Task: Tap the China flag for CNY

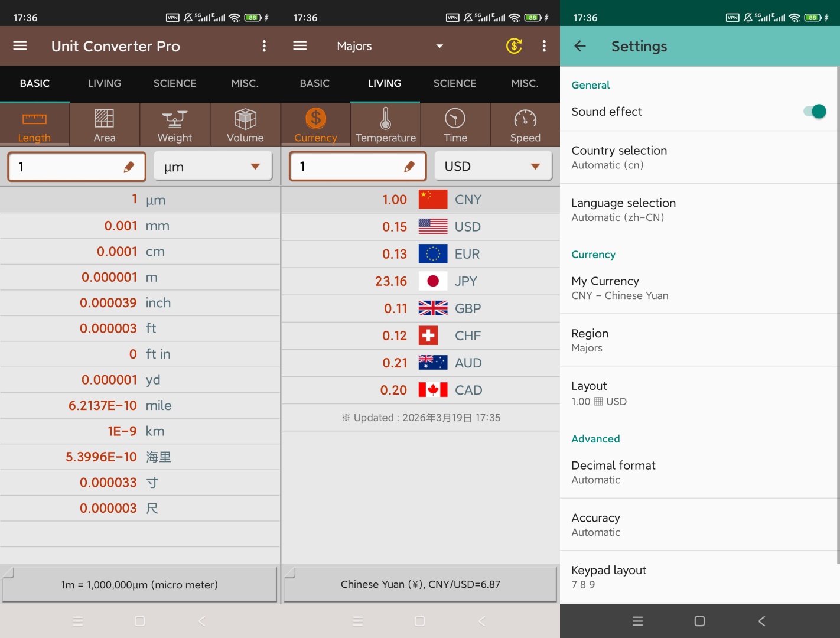Action: 433,200
